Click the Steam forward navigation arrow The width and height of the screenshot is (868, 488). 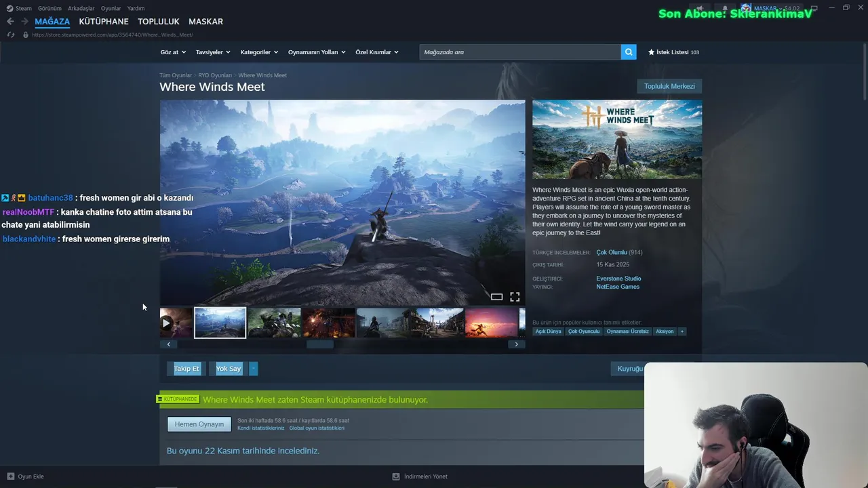(x=24, y=22)
